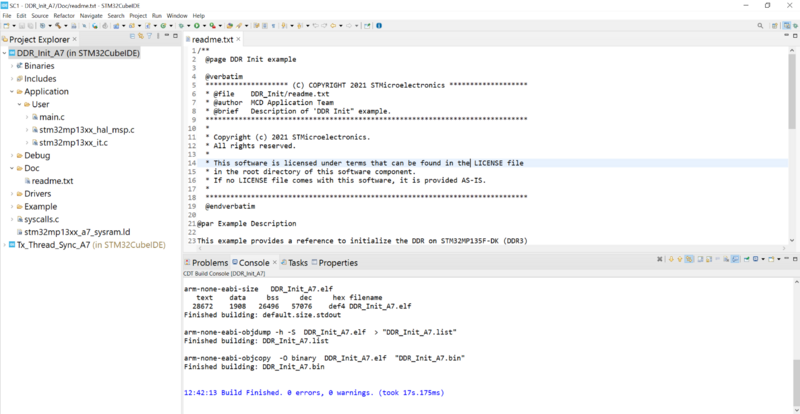Expand the Binaries folder
The height and width of the screenshot is (414, 800).
pos(12,66)
